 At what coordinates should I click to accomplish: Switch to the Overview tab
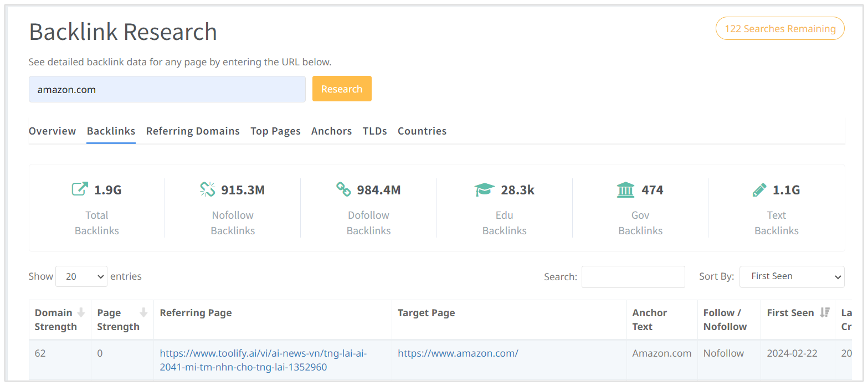pos(52,131)
